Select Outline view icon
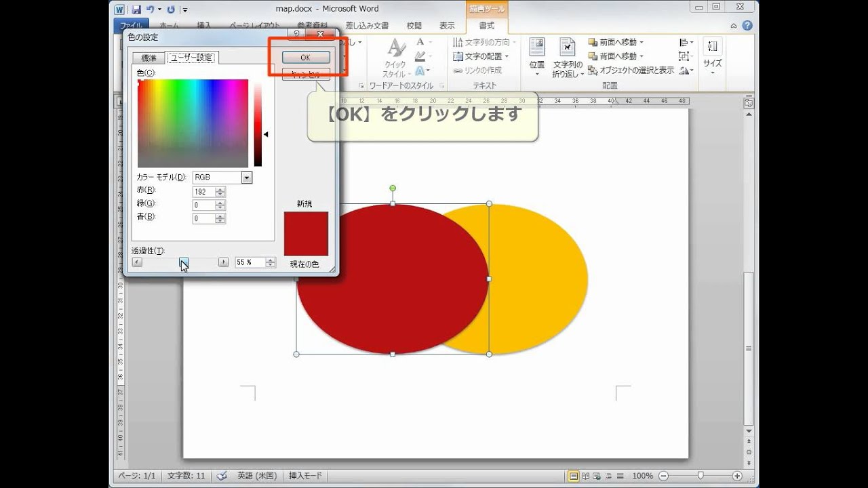868x488 pixels. click(x=609, y=476)
